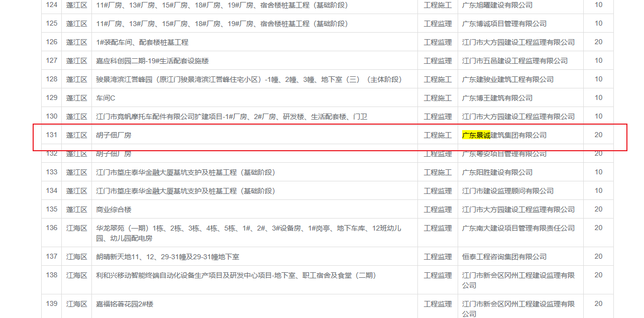644x318 pixels.
Task: Select company 广东南大建设项目管理有限公司责任公司
Action: click(518, 228)
